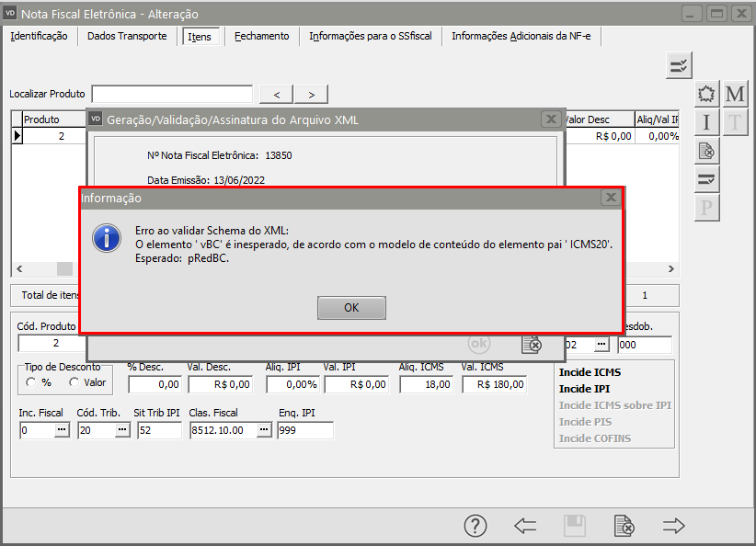The height and width of the screenshot is (546, 756).
Task: Select the '%' discount type radio button
Action: (33, 382)
